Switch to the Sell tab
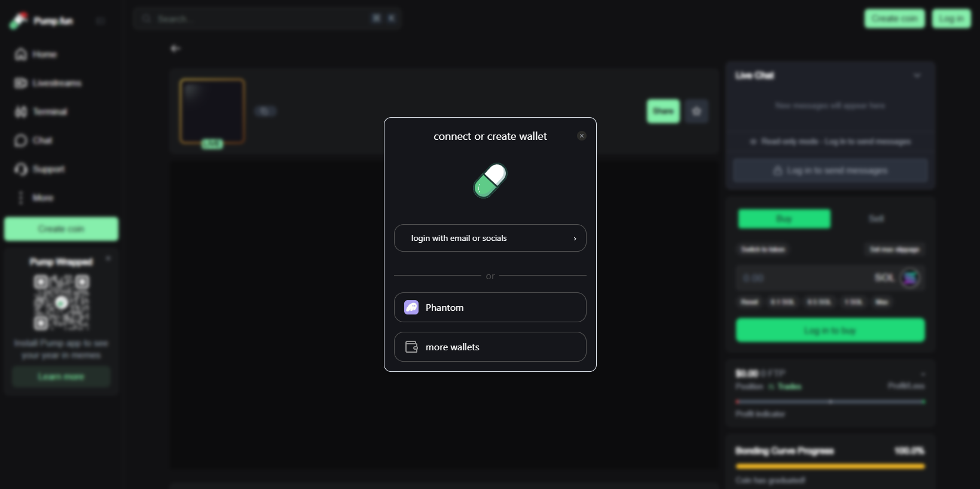The height and width of the screenshot is (489, 980). point(877,219)
